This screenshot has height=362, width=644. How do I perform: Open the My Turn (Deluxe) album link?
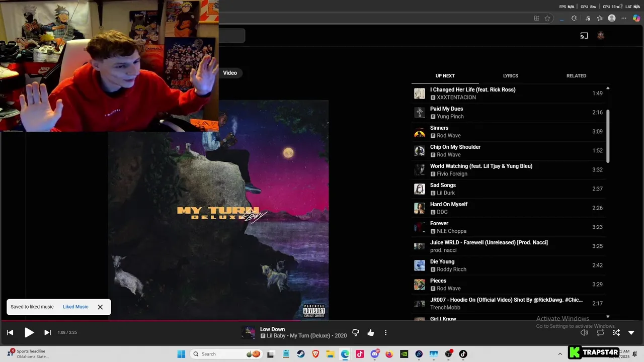pyautogui.click(x=310, y=336)
